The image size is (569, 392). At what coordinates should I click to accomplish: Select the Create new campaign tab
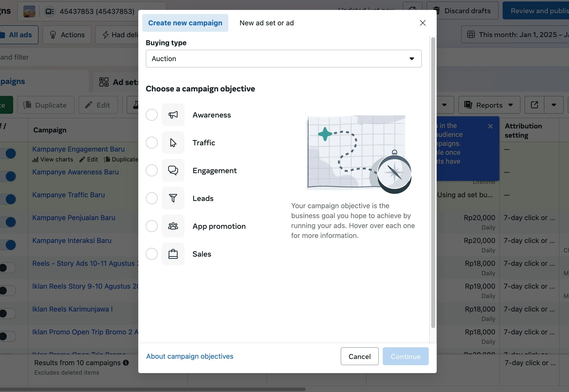pos(185,23)
